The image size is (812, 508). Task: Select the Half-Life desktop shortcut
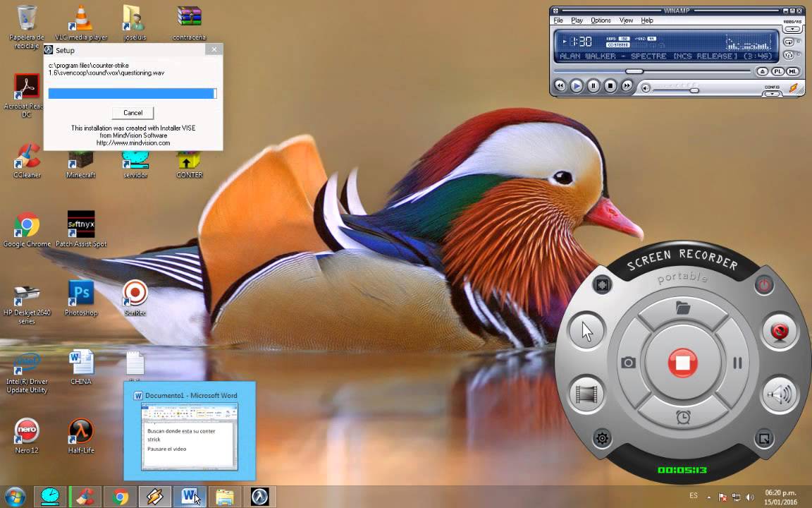(81, 436)
